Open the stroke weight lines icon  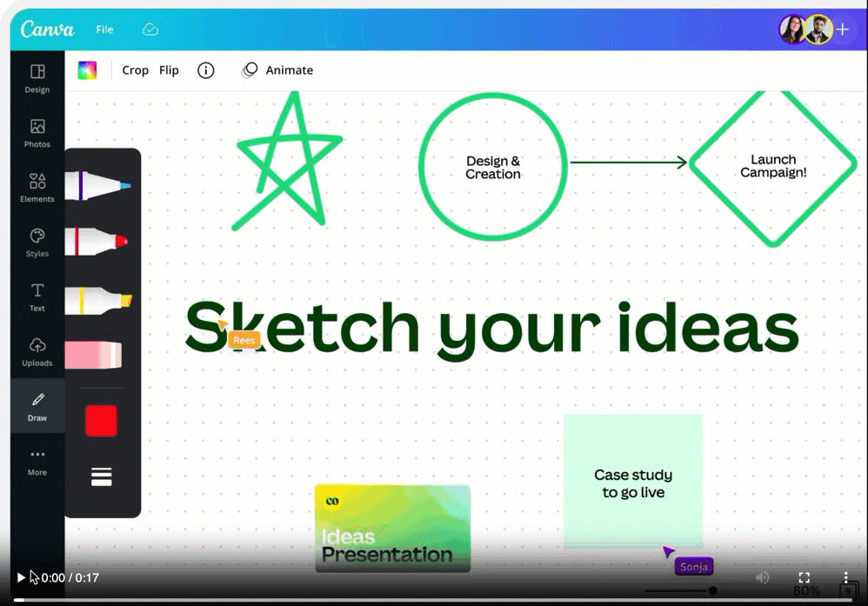pos(102,476)
